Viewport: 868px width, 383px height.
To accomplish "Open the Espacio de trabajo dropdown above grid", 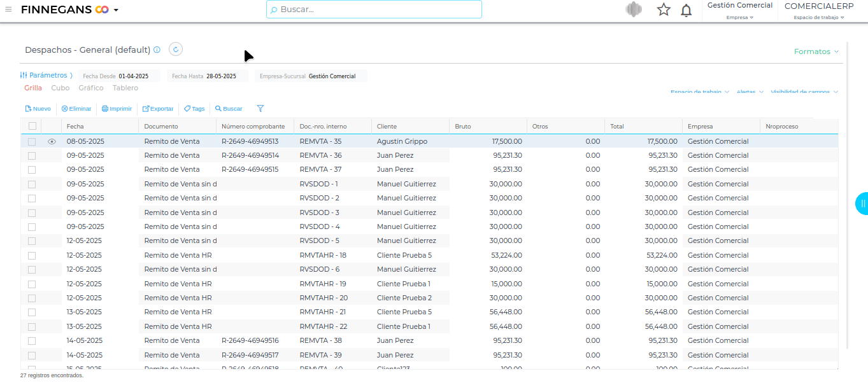I will pyautogui.click(x=700, y=92).
